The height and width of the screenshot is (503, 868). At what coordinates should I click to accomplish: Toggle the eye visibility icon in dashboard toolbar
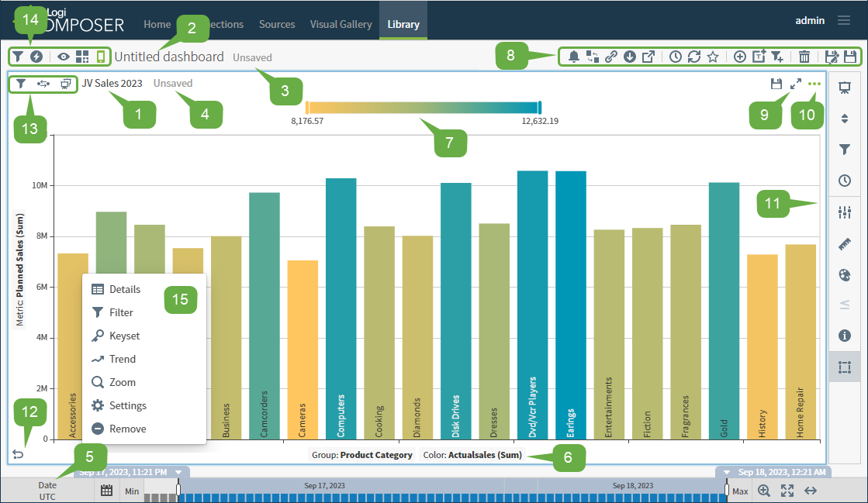point(64,57)
